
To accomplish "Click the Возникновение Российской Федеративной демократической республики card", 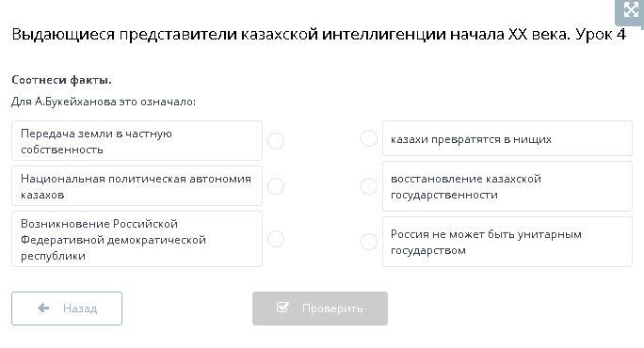I will pyautogui.click(x=137, y=239).
